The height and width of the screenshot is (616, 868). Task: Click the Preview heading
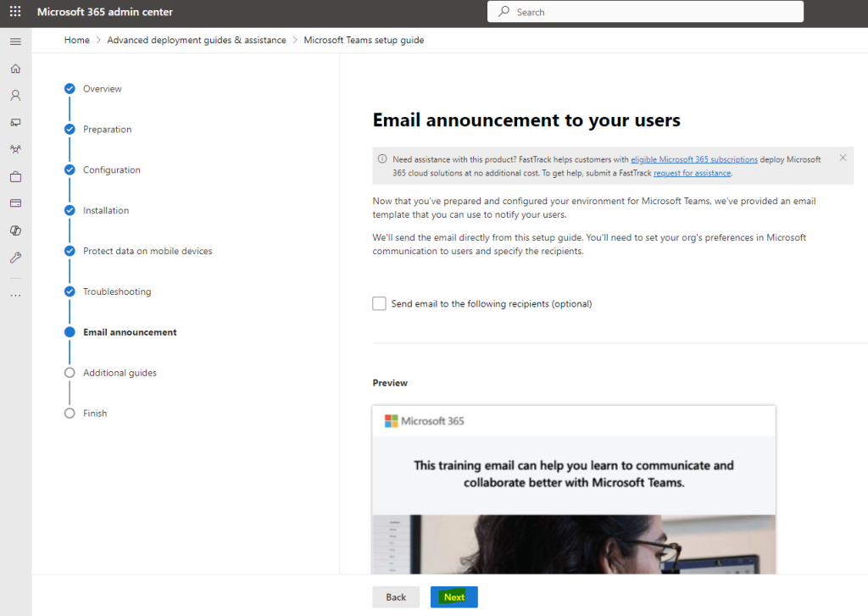(x=390, y=383)
